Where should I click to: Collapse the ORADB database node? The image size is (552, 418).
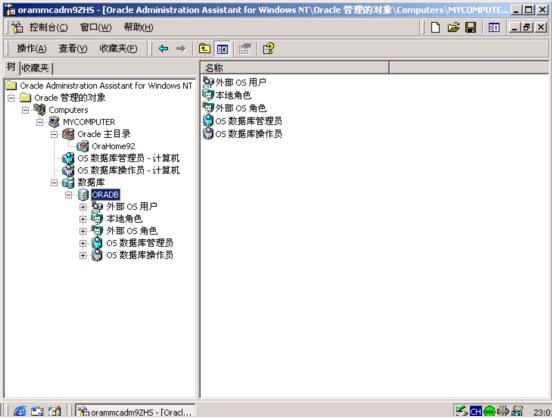point(68,195)
